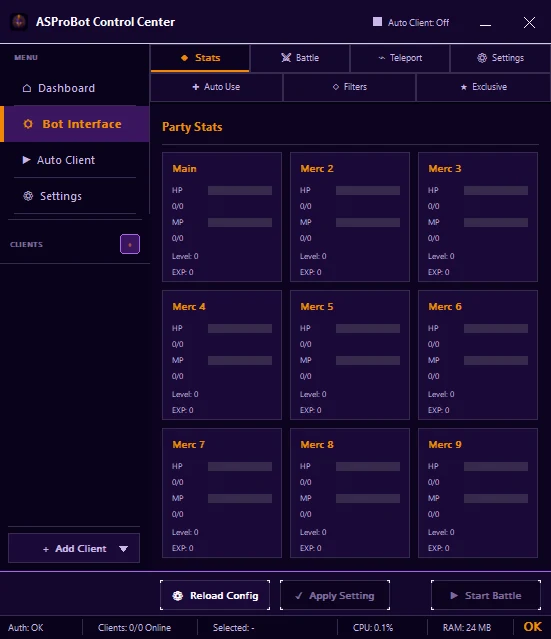The height and width of the screenshot is (639, 551).
Task: Open Settings from the sidebar menu
Action: coord(75,196)
